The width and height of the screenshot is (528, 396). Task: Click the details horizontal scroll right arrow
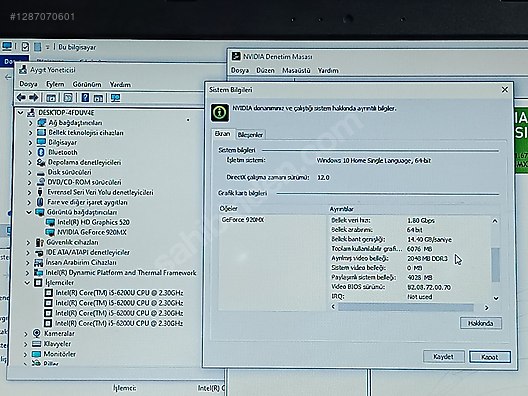tap(486, 307)
